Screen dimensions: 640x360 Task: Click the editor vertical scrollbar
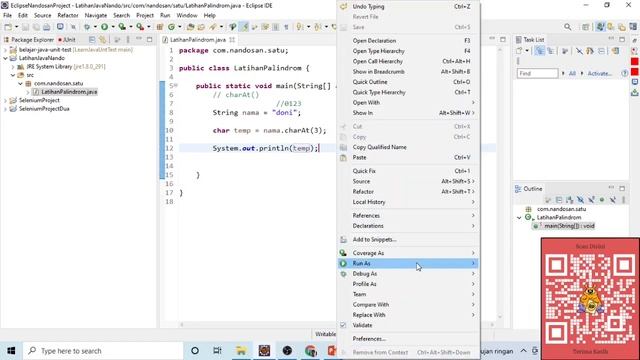(x=500, y=184)
